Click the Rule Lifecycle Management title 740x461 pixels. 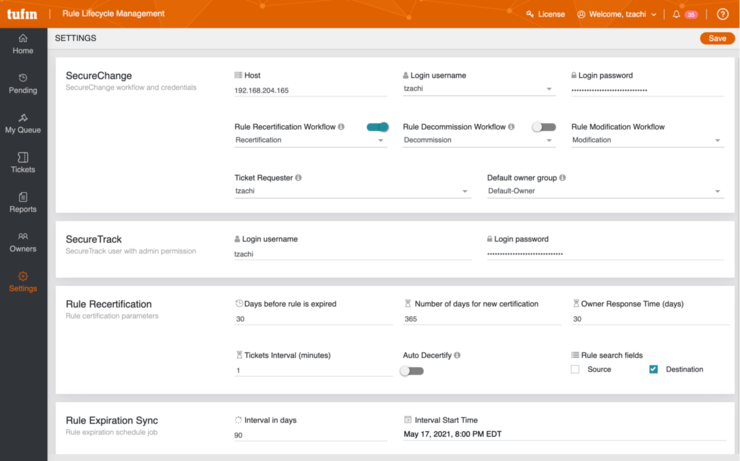pyautogui.click(x=113, y=14)
